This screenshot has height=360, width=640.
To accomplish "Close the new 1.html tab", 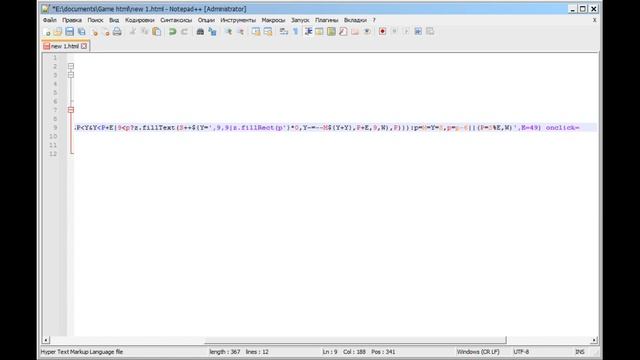I will click(x=84, y=46).
